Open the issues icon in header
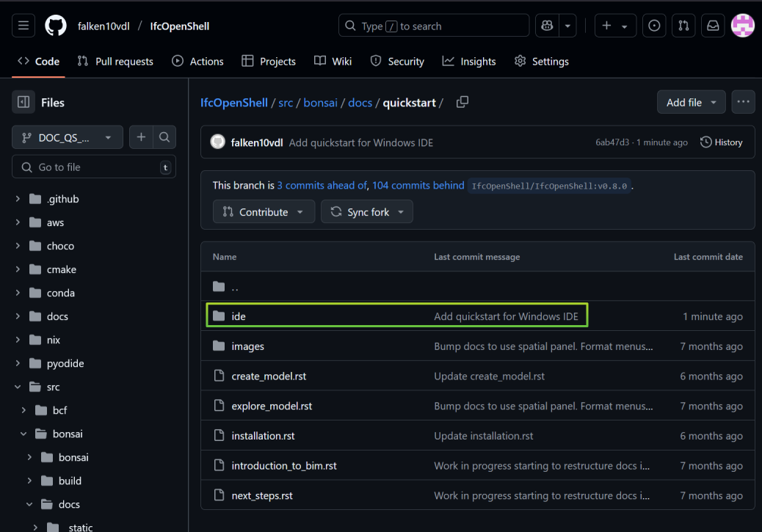Viewport: 762px width, 532px height. [x=654, y=26]
